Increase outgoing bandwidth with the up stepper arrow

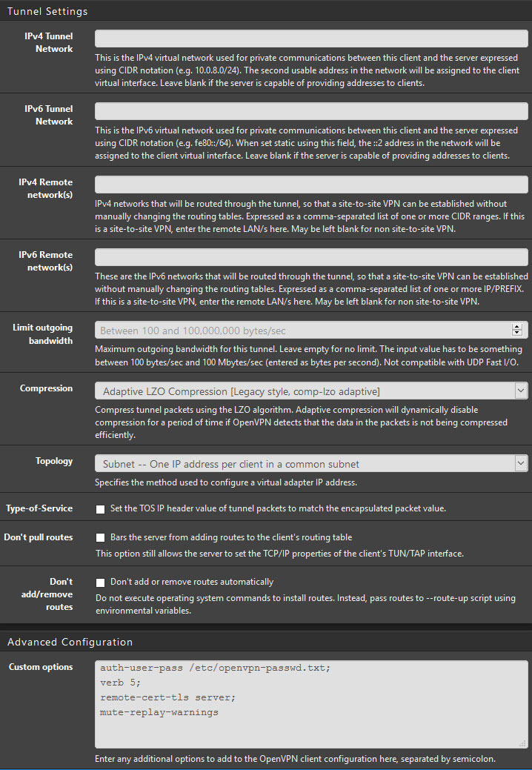[x=516, y=327]
